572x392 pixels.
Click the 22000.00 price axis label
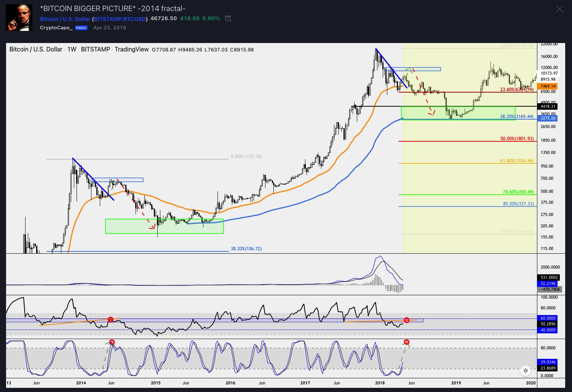(x=549, y=44)
